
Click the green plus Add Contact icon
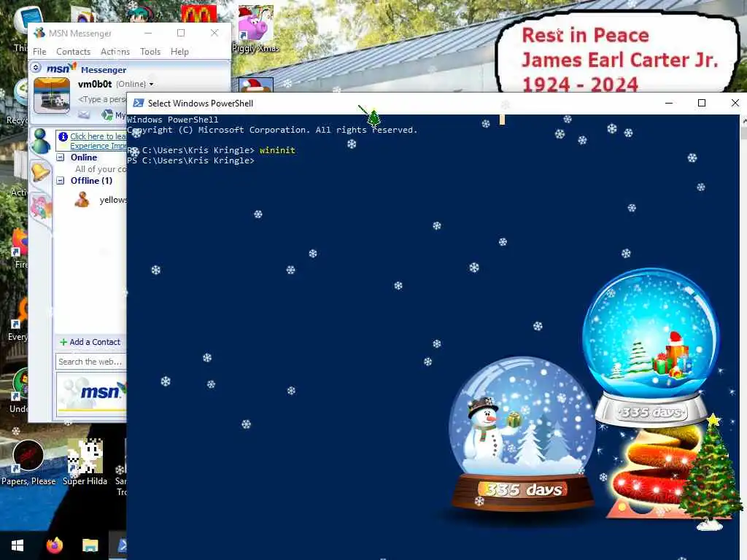point(63,342)
